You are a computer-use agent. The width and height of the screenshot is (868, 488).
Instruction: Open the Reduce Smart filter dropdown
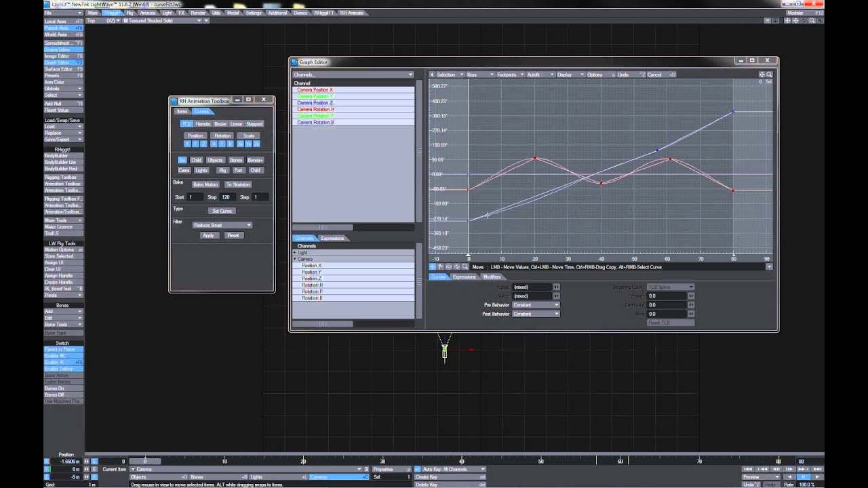[x=222, y=225]
